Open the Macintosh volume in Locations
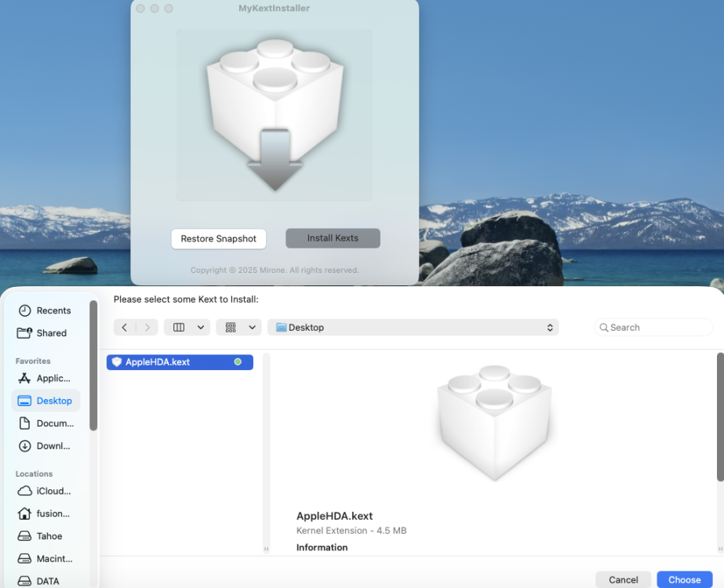Screen dimensions: 724x588 click(45, 559)
